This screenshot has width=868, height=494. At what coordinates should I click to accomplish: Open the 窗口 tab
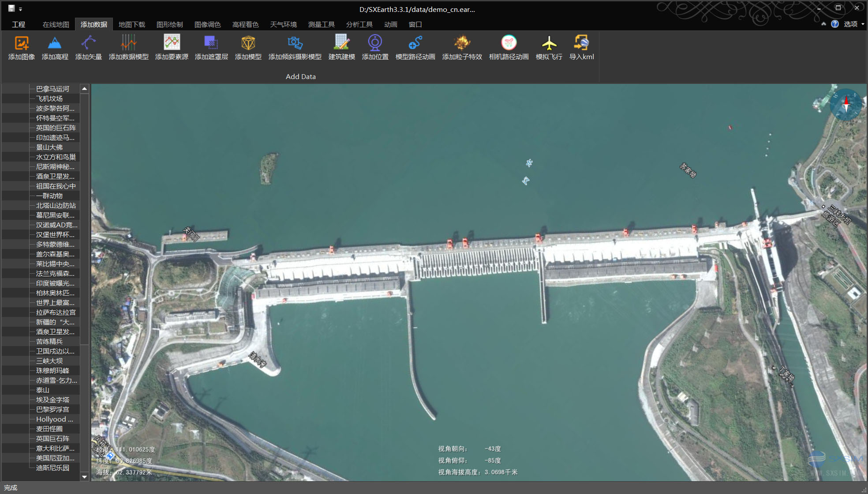(415, 24)
